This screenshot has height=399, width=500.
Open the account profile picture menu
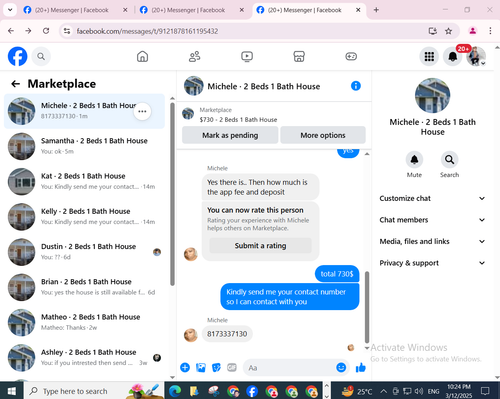click(x=476, y=56)
